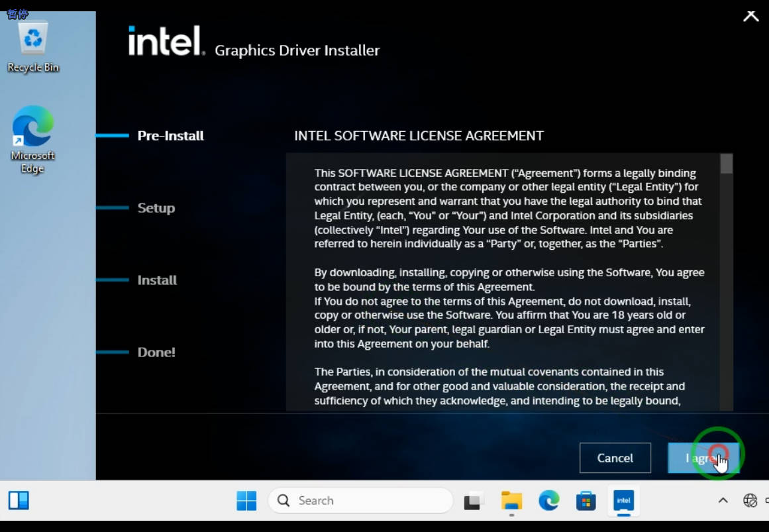Open Microsoft Store from the taskbar
Screen dimensions: 769x532
pos(586,501)
